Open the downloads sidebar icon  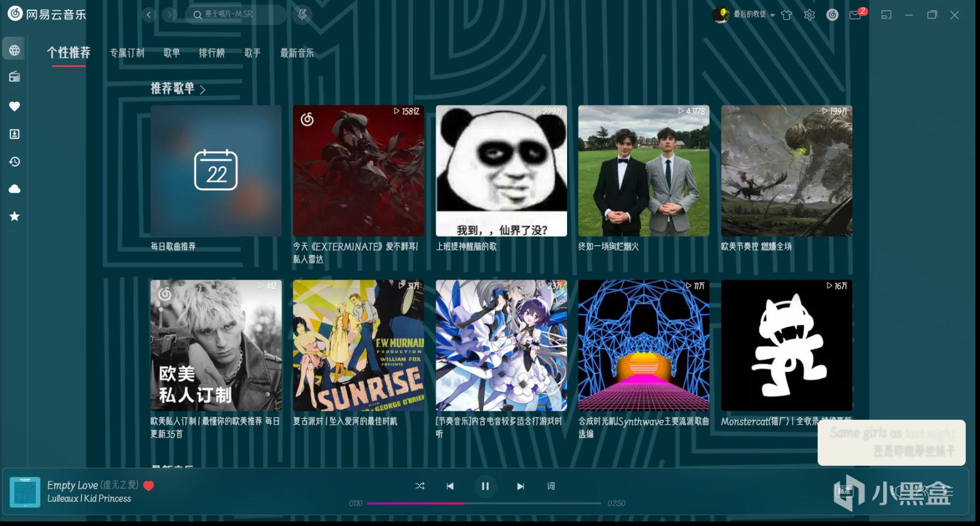point(15,134)
